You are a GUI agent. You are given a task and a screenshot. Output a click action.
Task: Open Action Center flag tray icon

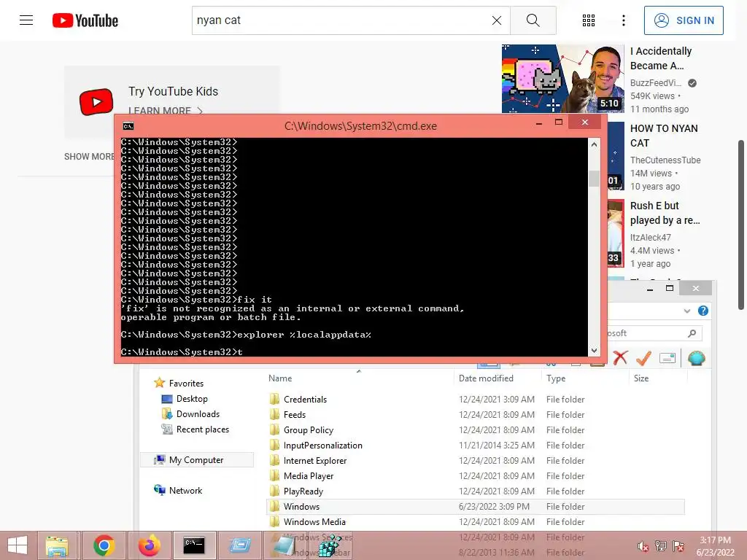[678, 546]
